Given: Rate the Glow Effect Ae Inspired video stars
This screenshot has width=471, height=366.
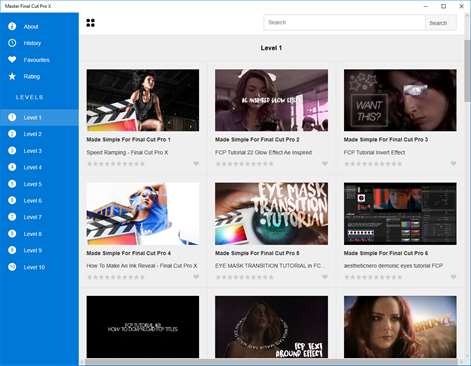Looking at the screenshot, I should [244, 164].
